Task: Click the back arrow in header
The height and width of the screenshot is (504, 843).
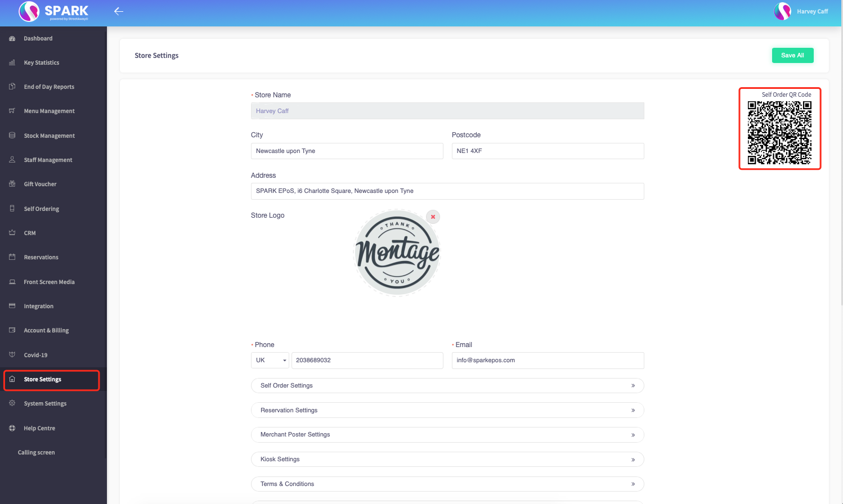Action: coord(118,11)
